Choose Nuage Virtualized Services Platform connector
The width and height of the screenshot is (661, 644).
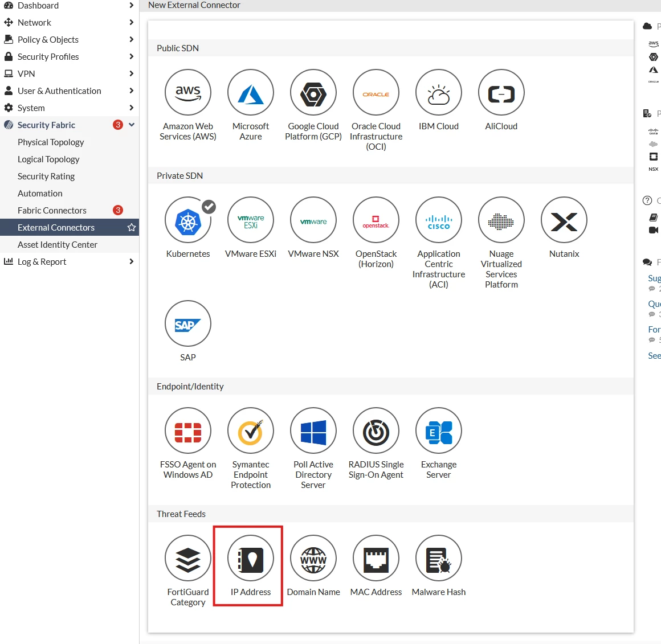(501, 220)
